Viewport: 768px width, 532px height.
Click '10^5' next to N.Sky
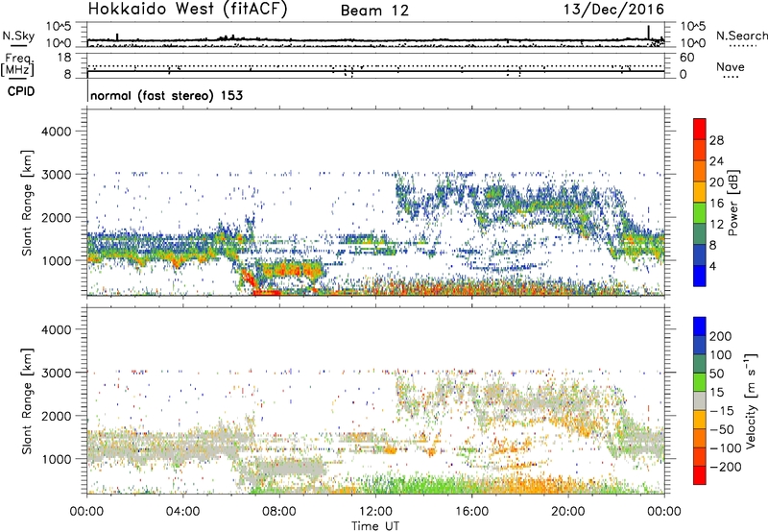tap(59, 26)
